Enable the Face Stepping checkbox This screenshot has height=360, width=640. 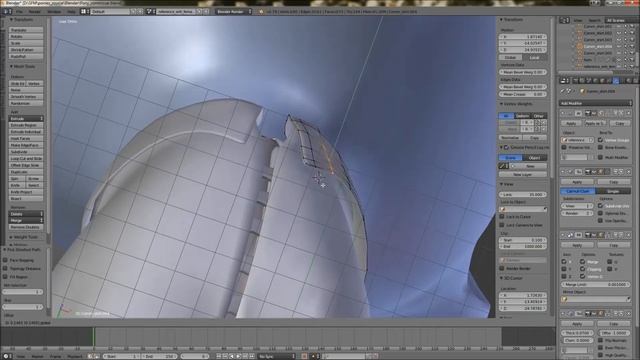click(5, 260)
